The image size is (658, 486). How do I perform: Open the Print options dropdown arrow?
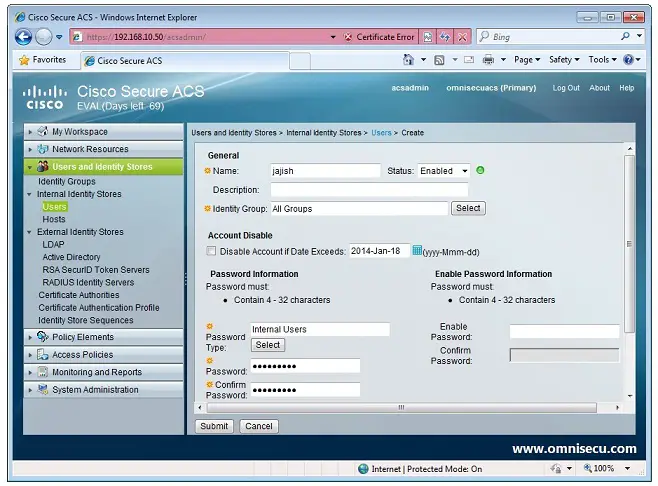click(503, 60)
